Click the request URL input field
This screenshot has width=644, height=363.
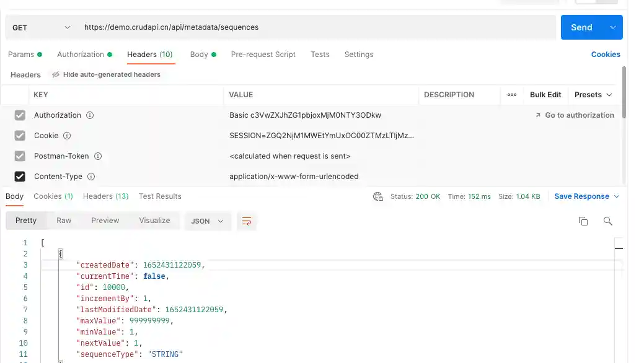316,27
